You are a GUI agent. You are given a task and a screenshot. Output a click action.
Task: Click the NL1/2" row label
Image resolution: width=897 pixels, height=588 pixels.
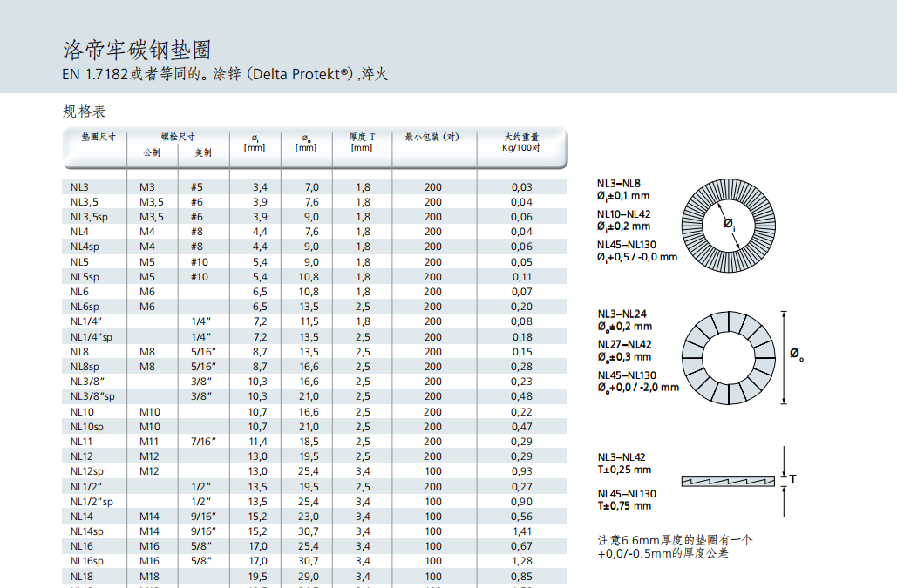click(86, 487)
